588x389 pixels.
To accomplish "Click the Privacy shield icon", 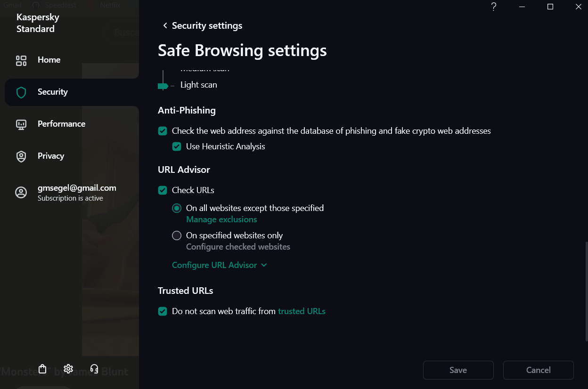I will click(x=21, y=156).
